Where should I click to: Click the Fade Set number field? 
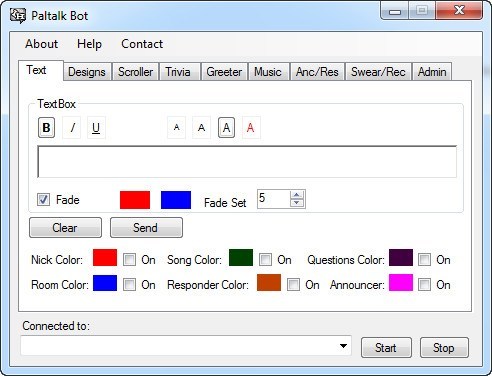[274, 199]
